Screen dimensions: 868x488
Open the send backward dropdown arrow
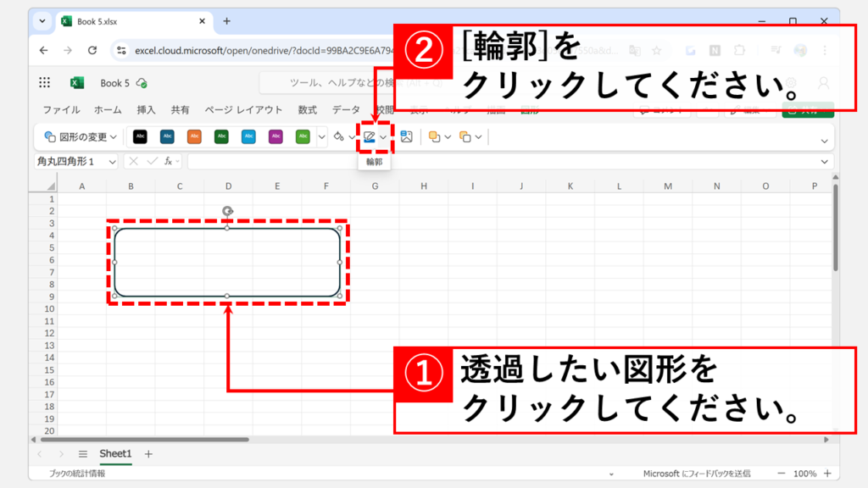(478, 136)
